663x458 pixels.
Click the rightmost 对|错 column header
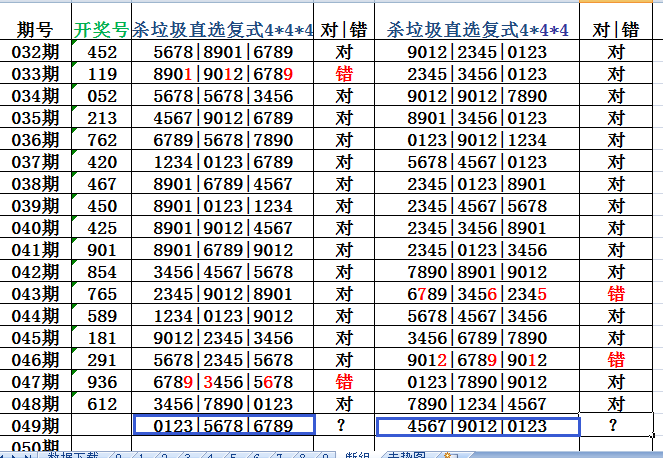pos(617,30)
